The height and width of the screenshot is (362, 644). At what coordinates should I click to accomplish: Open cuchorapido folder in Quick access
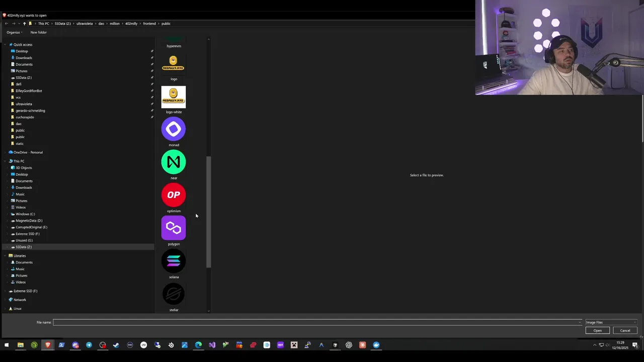coord(25,117)
